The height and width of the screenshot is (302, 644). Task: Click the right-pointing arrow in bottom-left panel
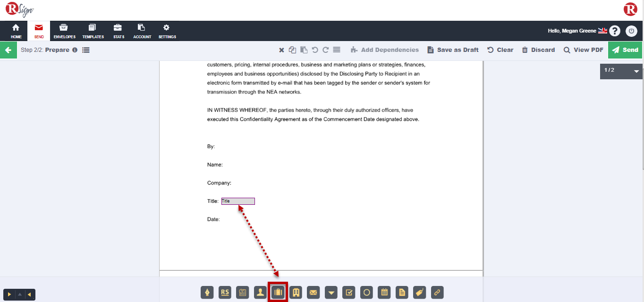pos(9,295)
